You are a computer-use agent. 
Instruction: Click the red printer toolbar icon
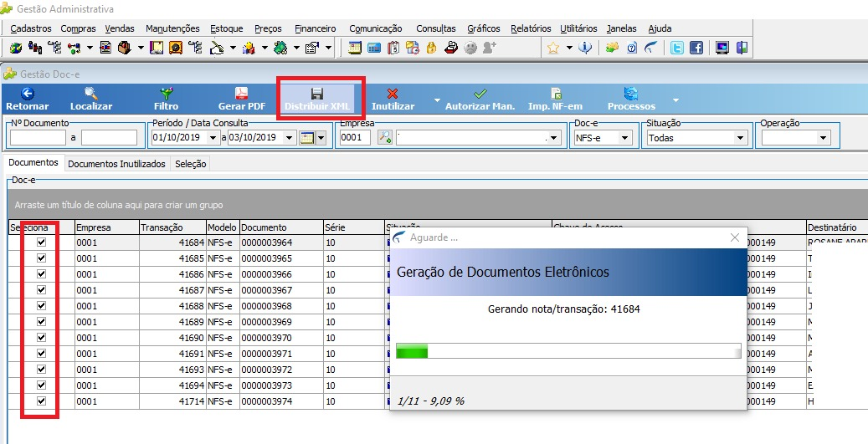pyautogui.click(x=451, y=48)
